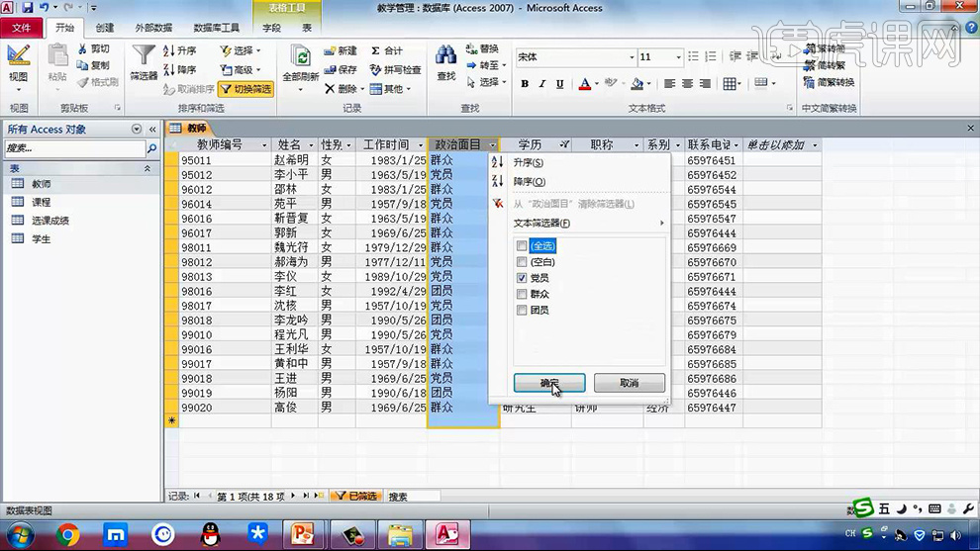Check the 团员 filter checkbox
The height and width of the screenshot is (551, 980).
coord(522,311)
